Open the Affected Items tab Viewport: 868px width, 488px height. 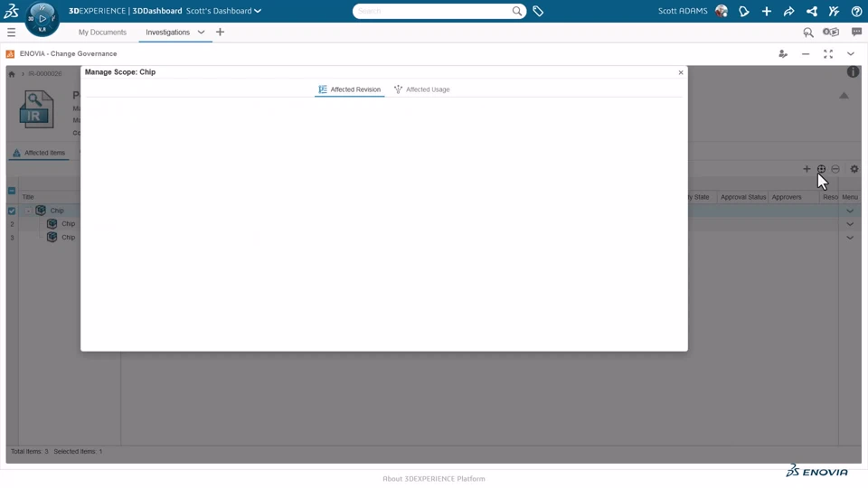pos(39,153)
